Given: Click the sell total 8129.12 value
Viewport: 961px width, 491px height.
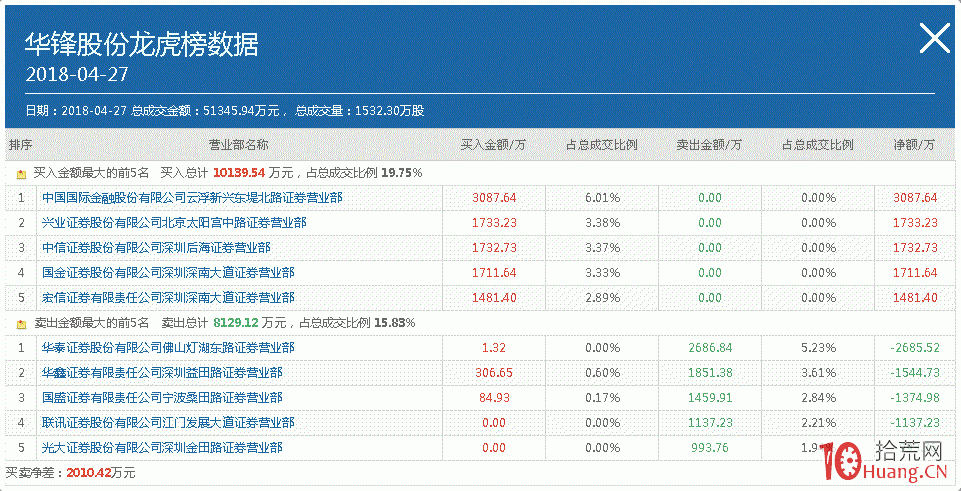Looking at the screenshot, I should 235,323.
